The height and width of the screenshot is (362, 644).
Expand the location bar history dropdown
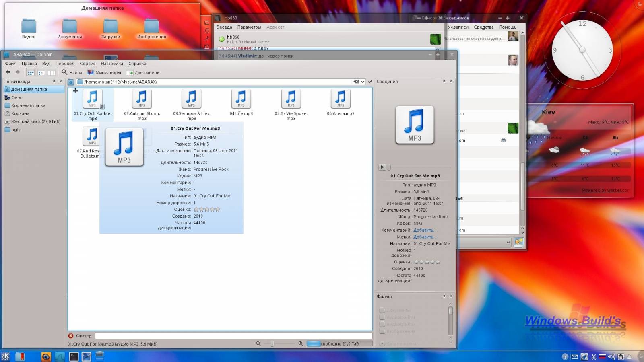click(x=363, y=82)
